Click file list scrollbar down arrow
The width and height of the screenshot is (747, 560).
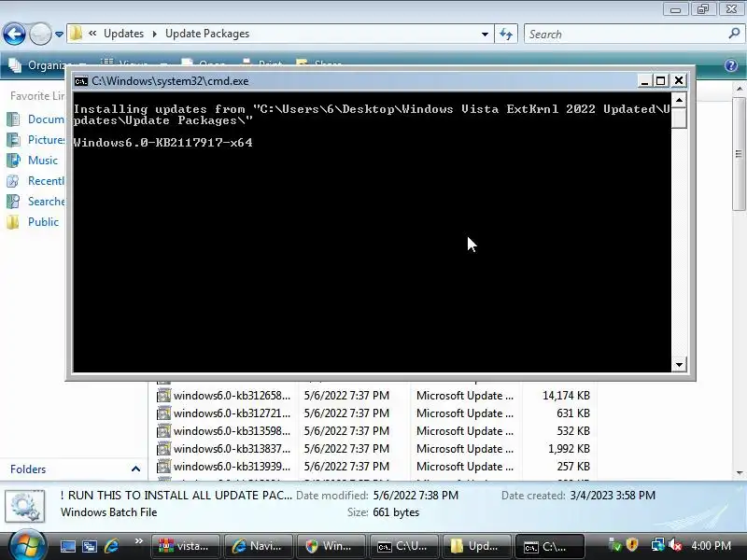tap(740, 473)
